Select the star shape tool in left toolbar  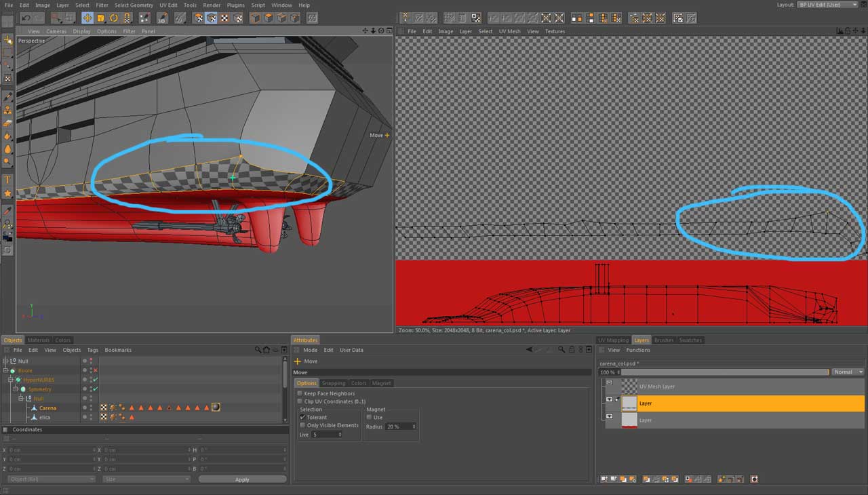[x=8, y=193]
